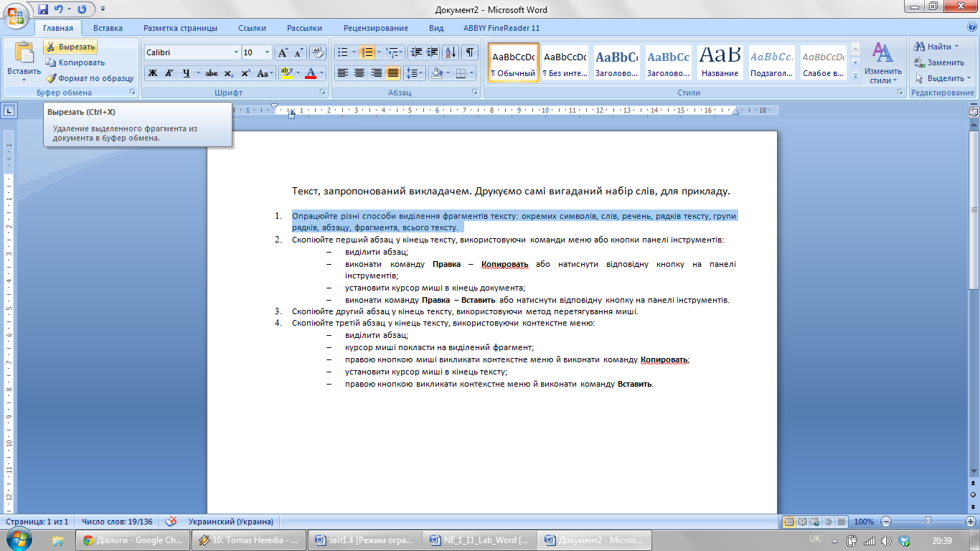The width and height of the screenshot is (980, 551).
Task: Redo the last action
Action: (82, 9)
